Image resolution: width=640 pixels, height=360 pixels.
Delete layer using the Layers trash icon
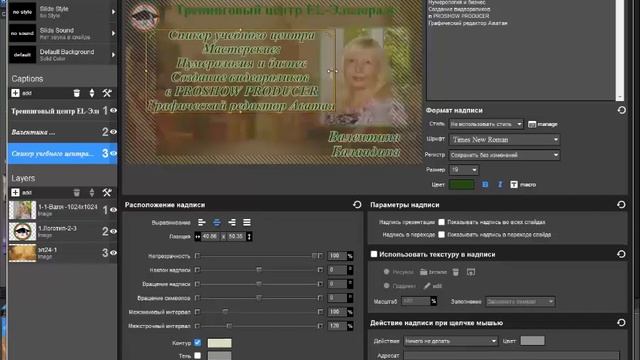[76, 192]
